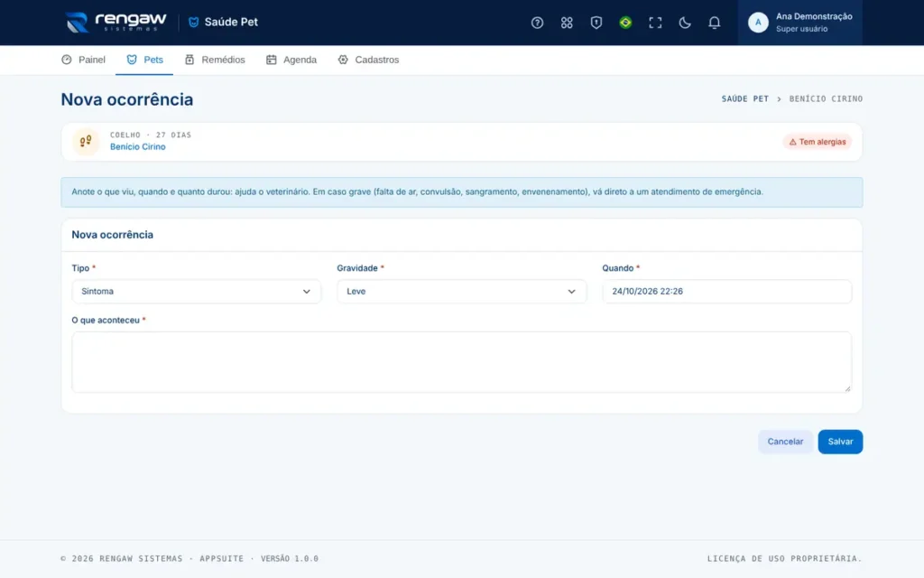Open the Tipo dropdown showing Sintoma

click(x=196, y=292)
